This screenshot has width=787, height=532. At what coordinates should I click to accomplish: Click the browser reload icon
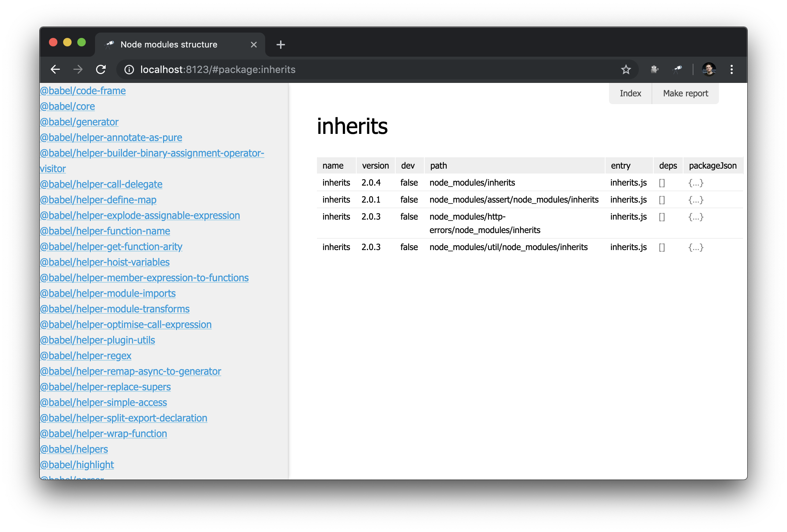pos(101,69)
